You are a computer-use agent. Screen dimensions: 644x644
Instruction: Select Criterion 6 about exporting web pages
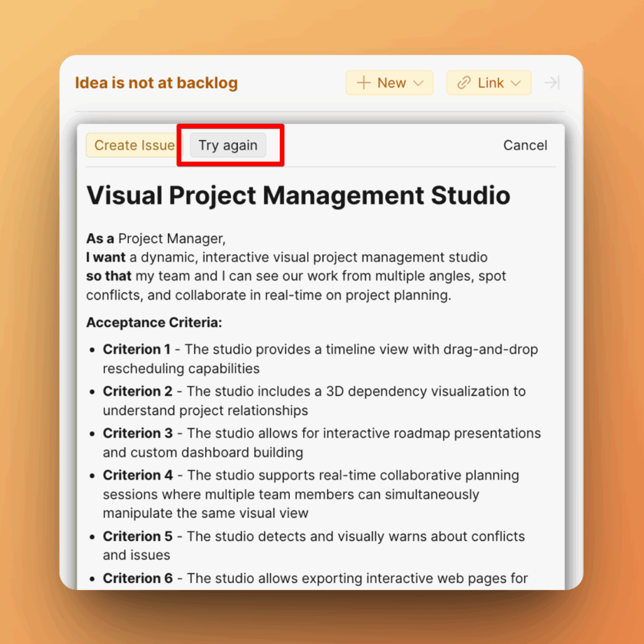[x=315, y=578]
